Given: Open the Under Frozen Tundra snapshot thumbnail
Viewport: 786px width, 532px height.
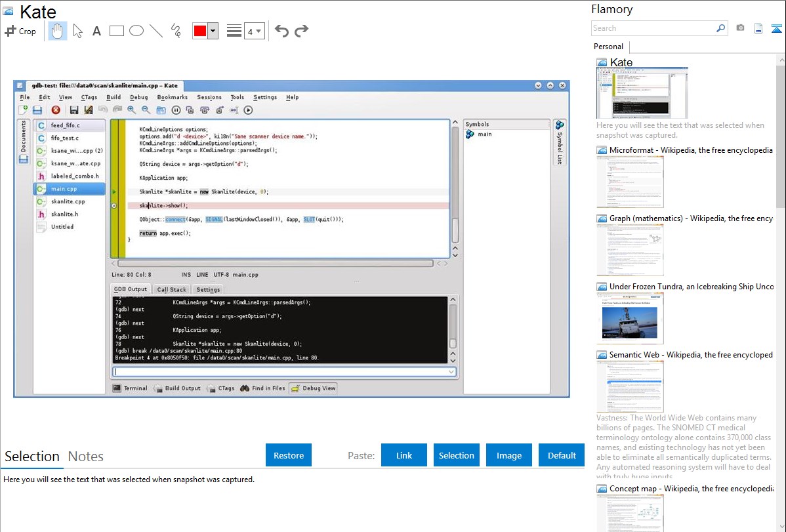Looking at the screenshot, I should pyautogui.click(x=630, y=318).
